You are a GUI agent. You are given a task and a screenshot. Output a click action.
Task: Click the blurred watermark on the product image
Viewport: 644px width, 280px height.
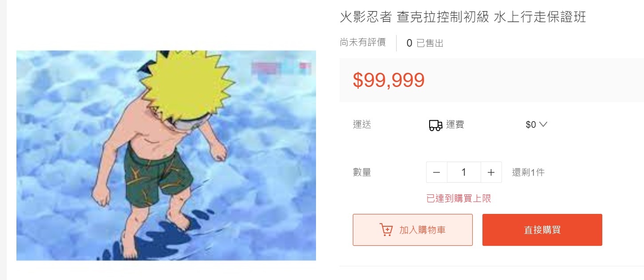click(x=281, y=68)
